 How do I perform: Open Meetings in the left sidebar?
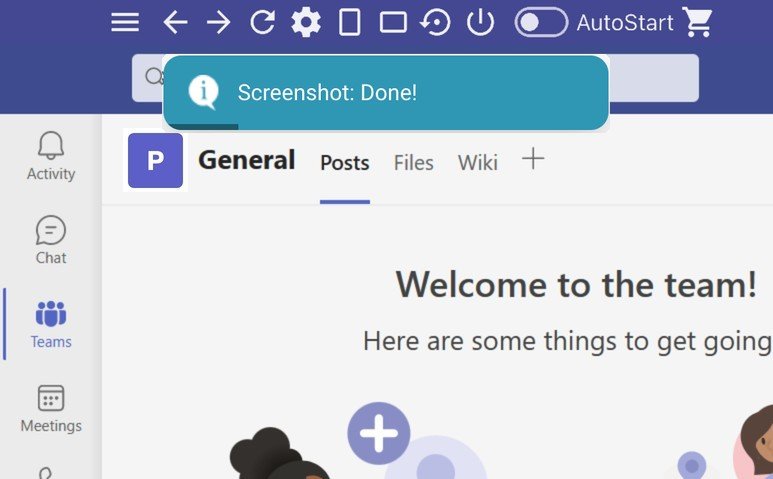point(51,409)
